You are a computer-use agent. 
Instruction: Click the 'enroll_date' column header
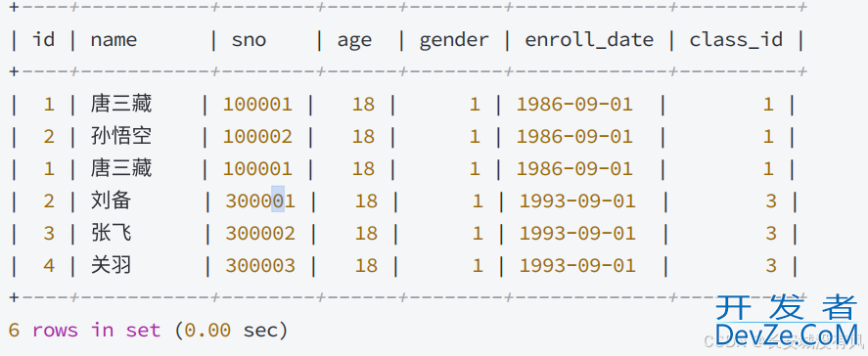point(589,40)
